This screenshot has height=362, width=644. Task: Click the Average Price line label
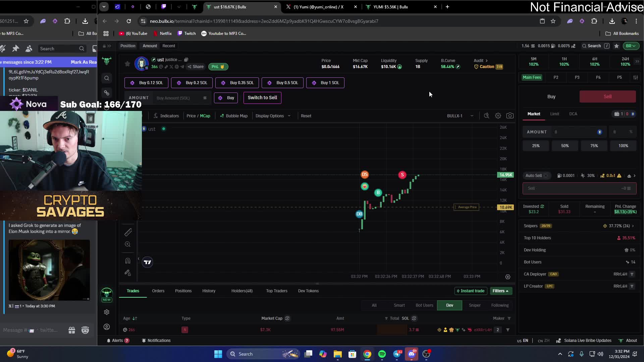tap(466, 207)
